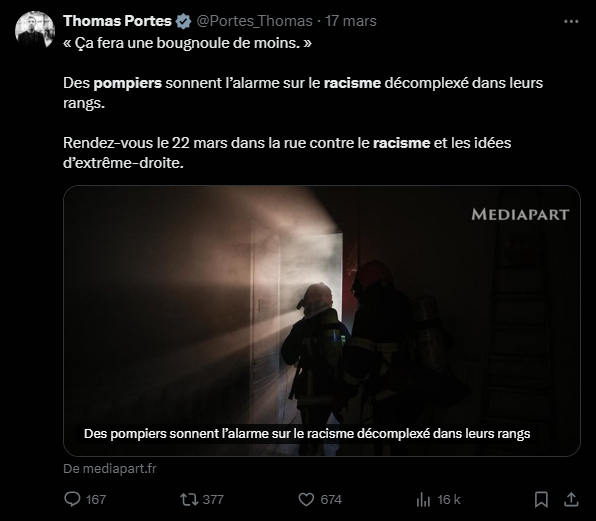Open the reply comment icon

pyautogui.click(x=72, y=499)
